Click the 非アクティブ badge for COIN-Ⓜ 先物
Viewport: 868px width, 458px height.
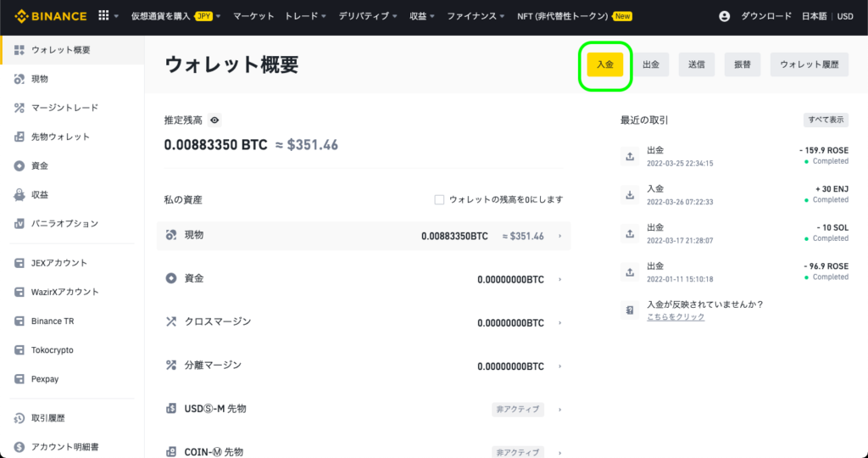[518, 452]
